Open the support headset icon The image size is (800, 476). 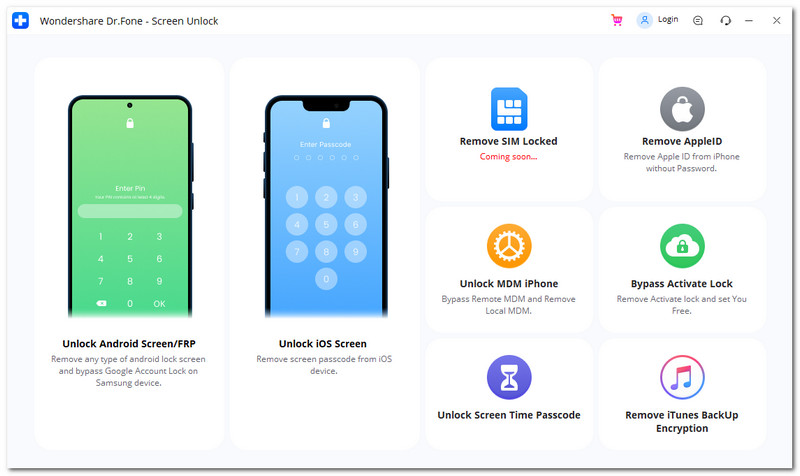tap(725, 20)
